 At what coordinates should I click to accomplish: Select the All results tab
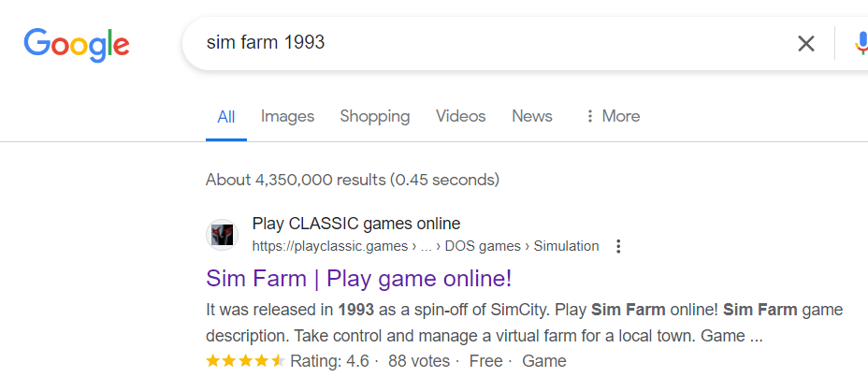226,117
